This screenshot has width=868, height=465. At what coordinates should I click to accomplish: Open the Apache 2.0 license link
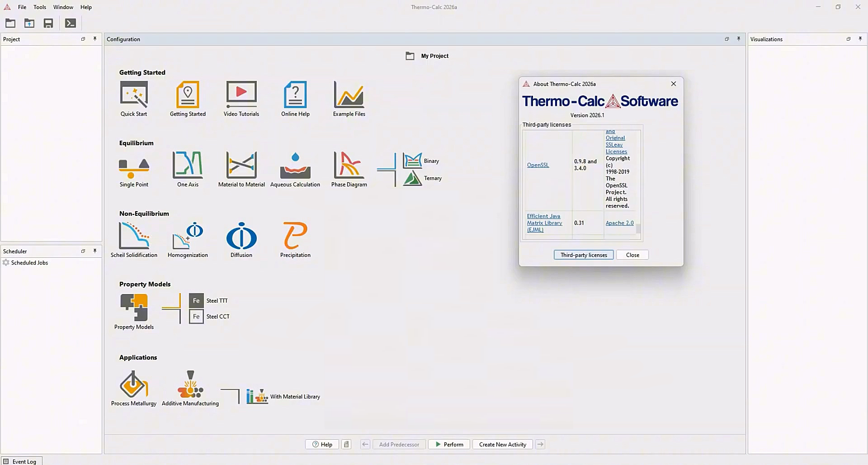point(619,223)
